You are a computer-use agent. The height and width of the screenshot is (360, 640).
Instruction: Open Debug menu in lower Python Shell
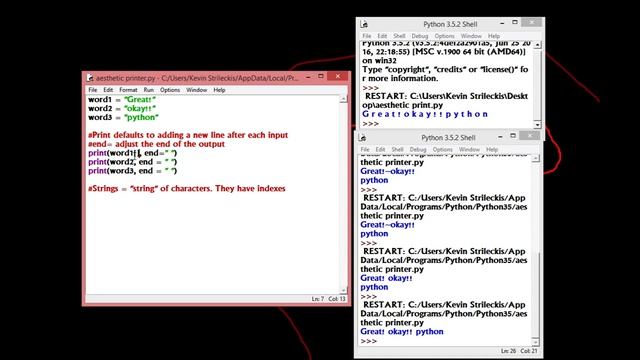(418, 149)
